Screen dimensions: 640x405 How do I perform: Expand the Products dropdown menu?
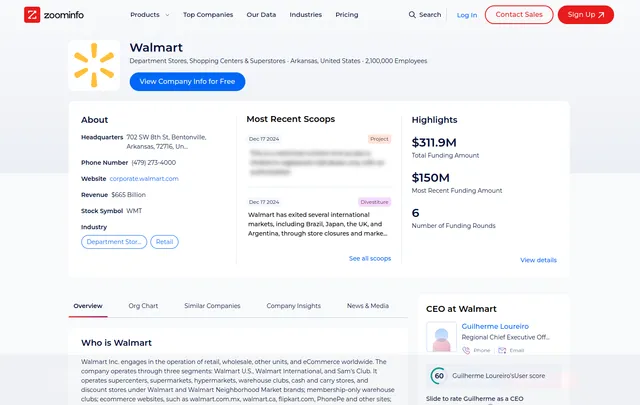pos(149,15)
